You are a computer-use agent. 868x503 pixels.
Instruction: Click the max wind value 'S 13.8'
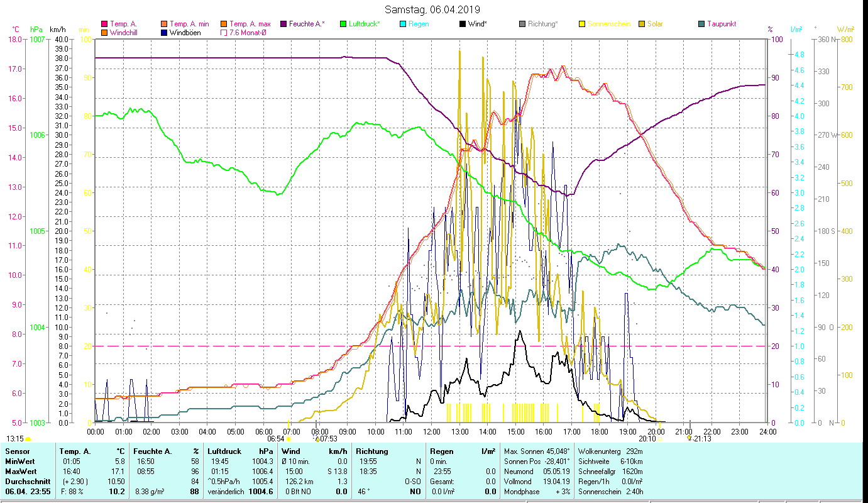tap(338, 472)
